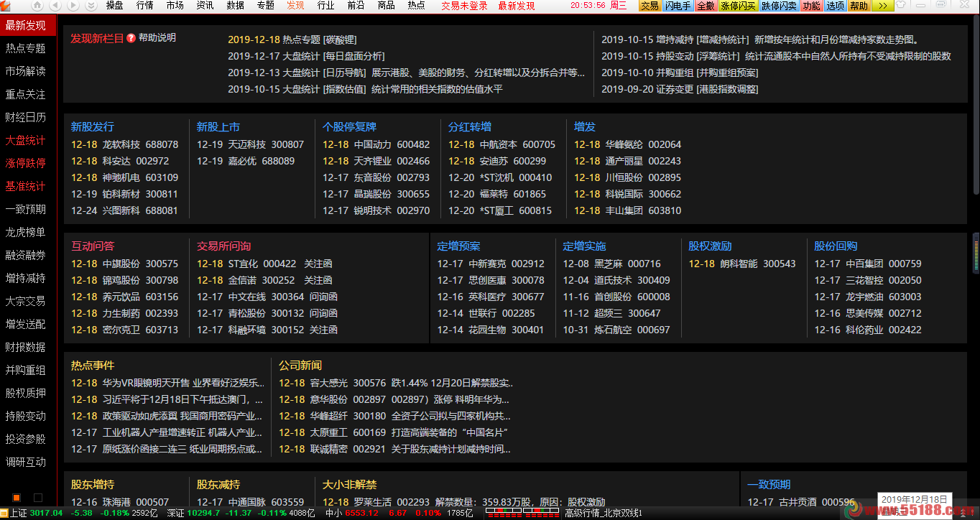980x520 pixels.
Task: Open the 行业 menu
Action: pyautogui.click(x=325, y=6)
